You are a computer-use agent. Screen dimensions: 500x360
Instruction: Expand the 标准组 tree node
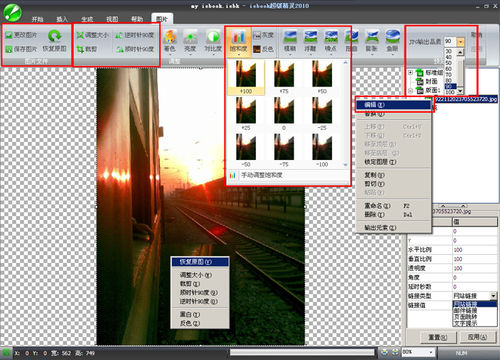(411, 72)
